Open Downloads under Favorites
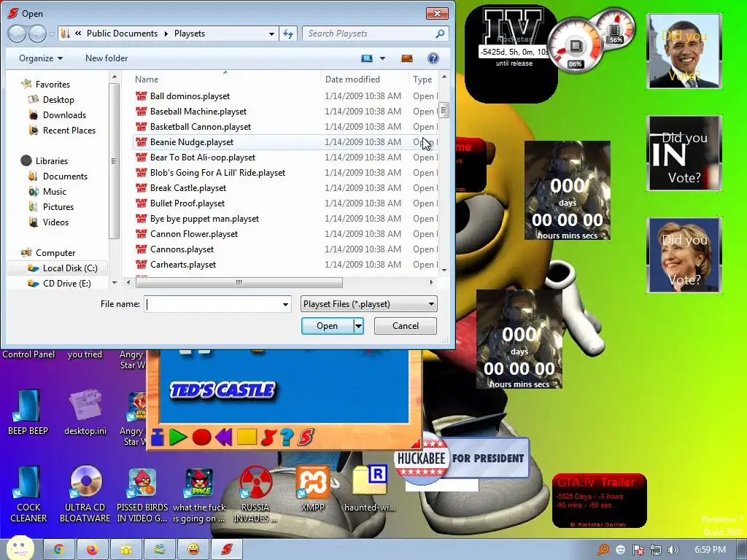This screenshot has width=747, height=560. (x=64, y=114)
